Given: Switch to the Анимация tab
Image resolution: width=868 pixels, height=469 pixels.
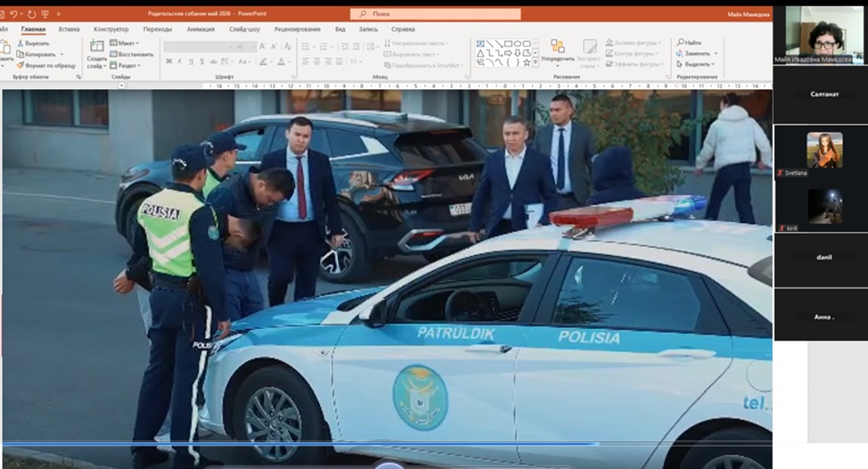Looking at the screenshot, I should [x=201, y=29].
